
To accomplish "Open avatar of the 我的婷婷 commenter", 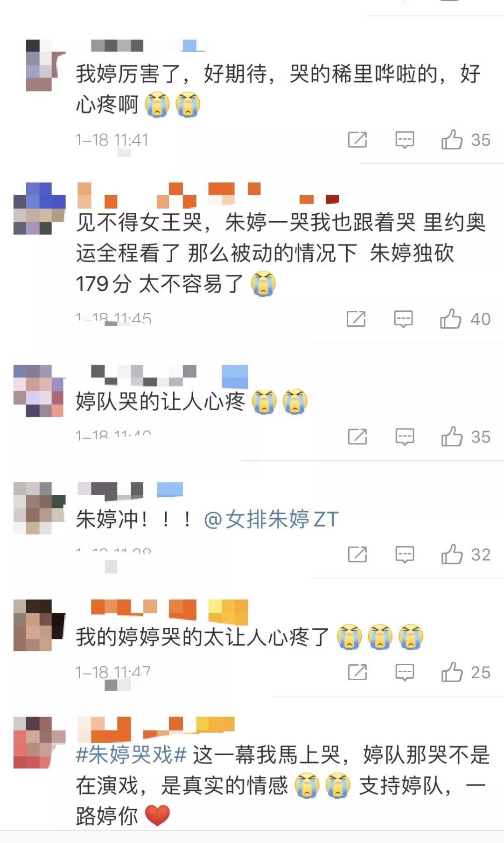I will point(39,625).
